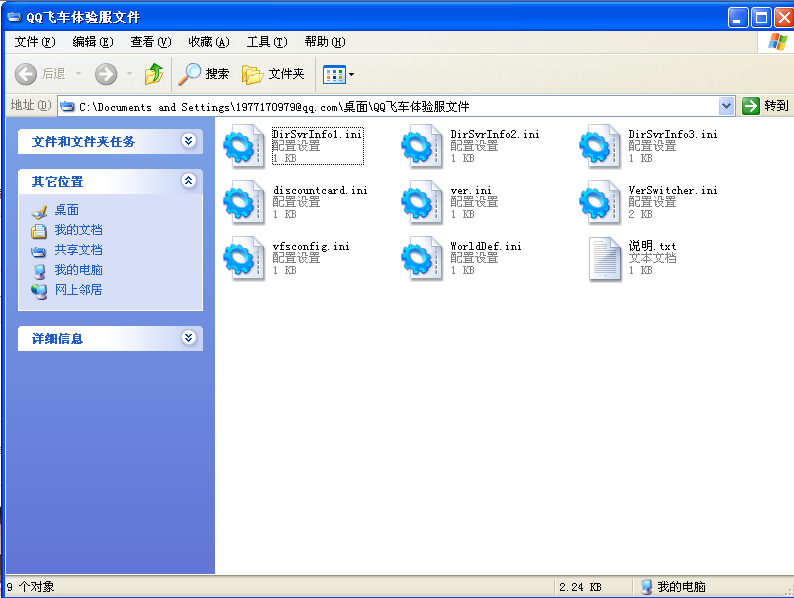This screenshot has width=794, height=598.
Task: Select the ver.ini file icon
Action: coord(422,203)
